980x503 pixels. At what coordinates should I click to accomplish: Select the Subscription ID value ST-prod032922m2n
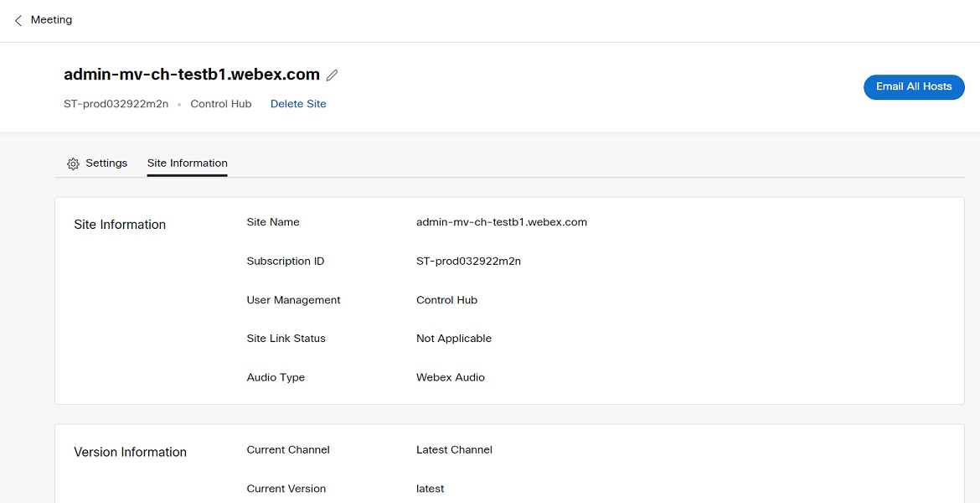pyautogui.click(x=469, y=262)
